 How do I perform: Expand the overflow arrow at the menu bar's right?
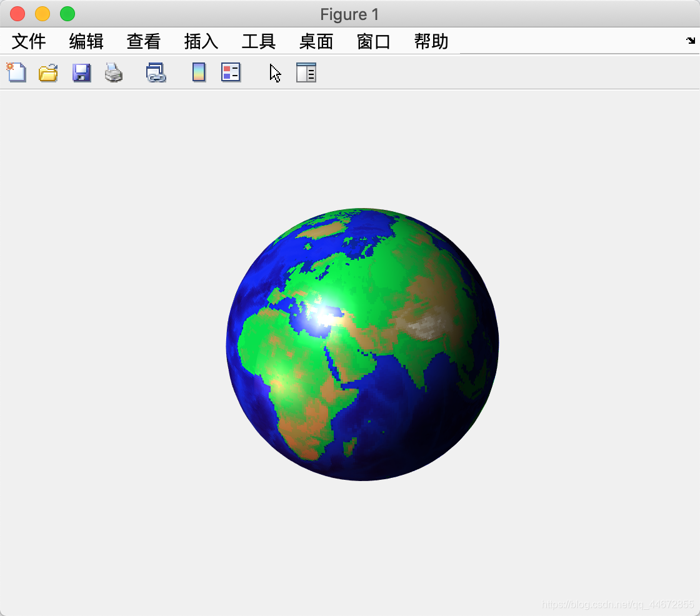692,41
